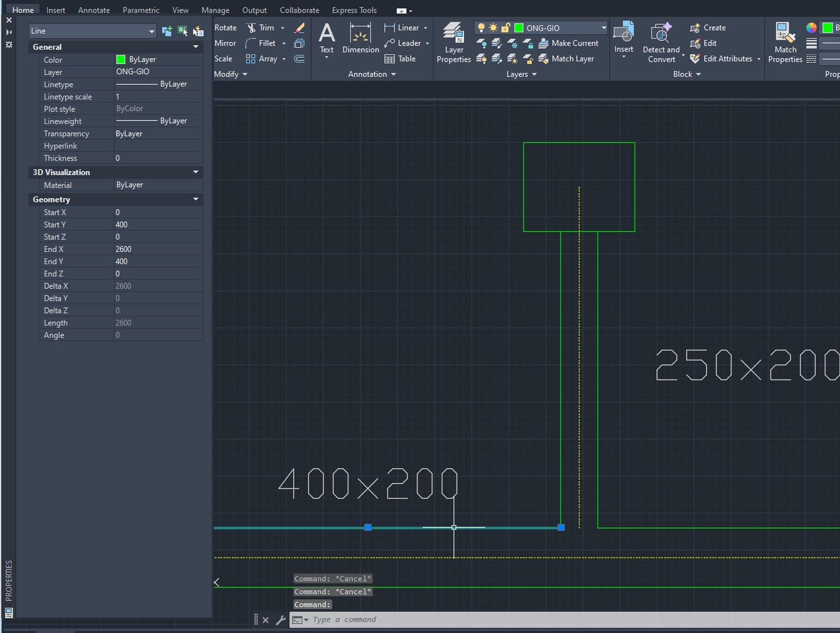Open the Trim dropdown arrow
The image size is (840, 633).
283,28
